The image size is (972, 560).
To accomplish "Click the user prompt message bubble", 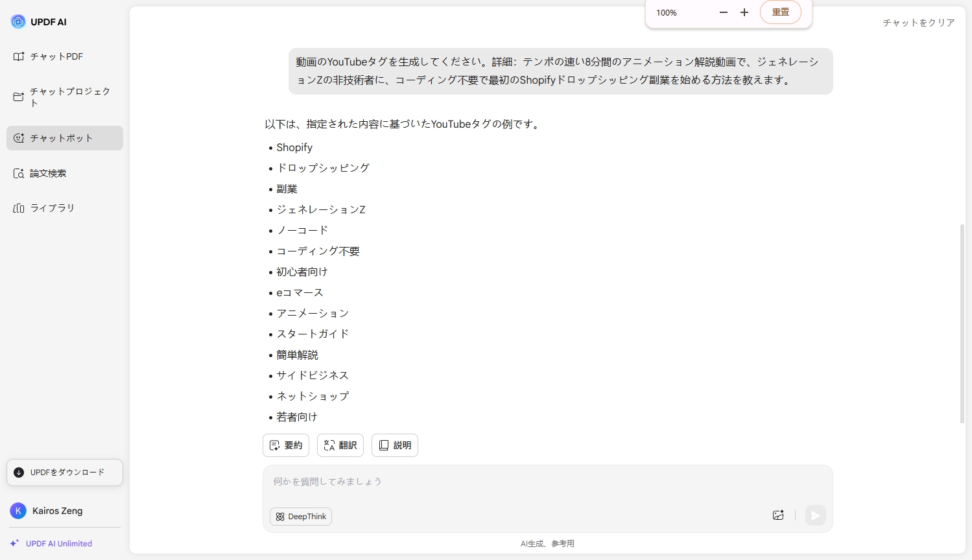I will point(561,71).
